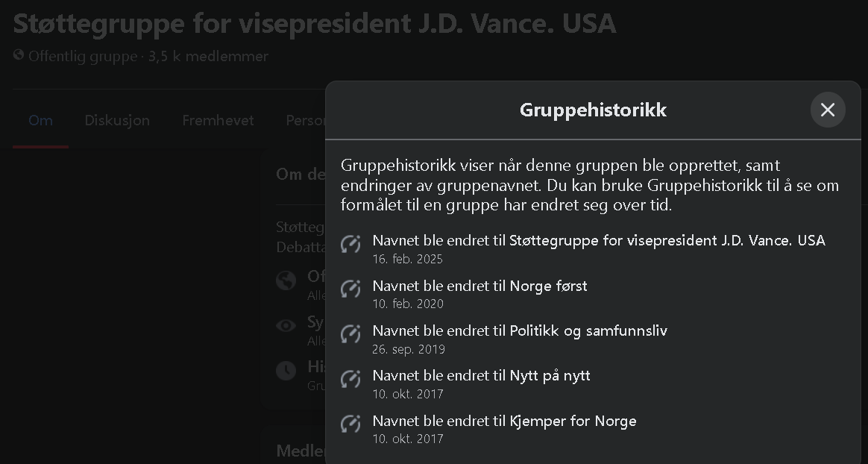The height and width of the screenshot is (464, 868).
Task: Click the clock history icon in the about panel
Action: 286,370
